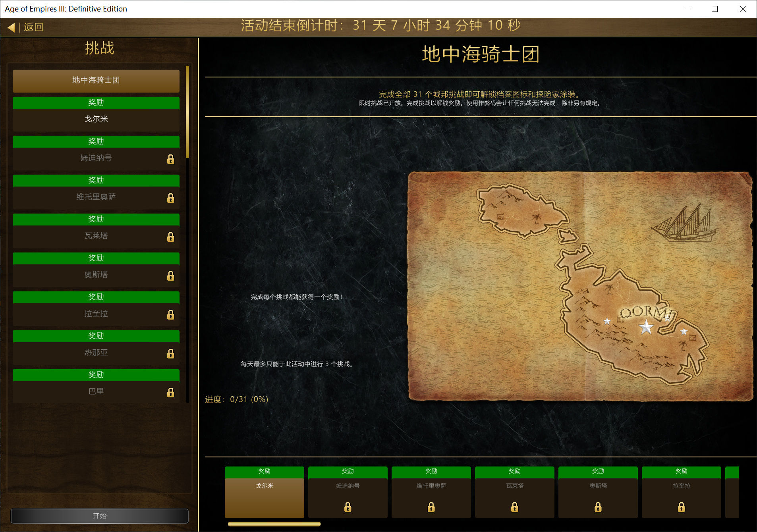The height and width of the screenshot is (532, 757).
Task: Click the QORMI label on the map
Action: 647,313
